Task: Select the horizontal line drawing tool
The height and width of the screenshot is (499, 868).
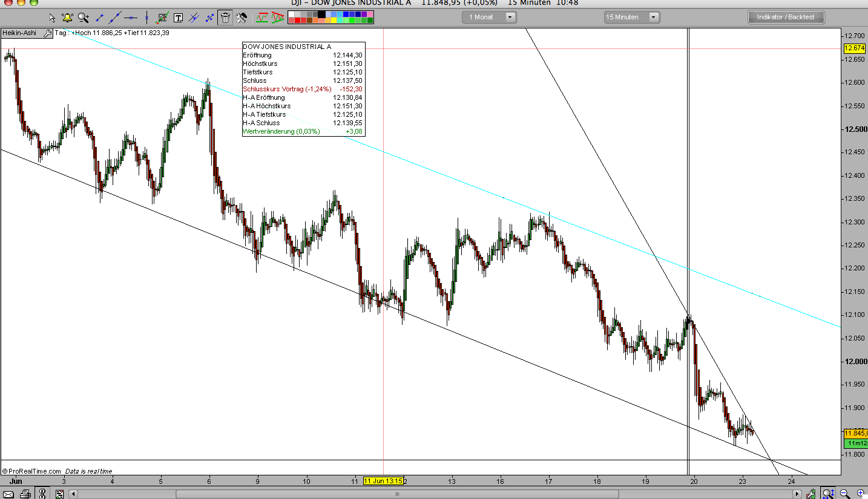Action: coord(130,18)
